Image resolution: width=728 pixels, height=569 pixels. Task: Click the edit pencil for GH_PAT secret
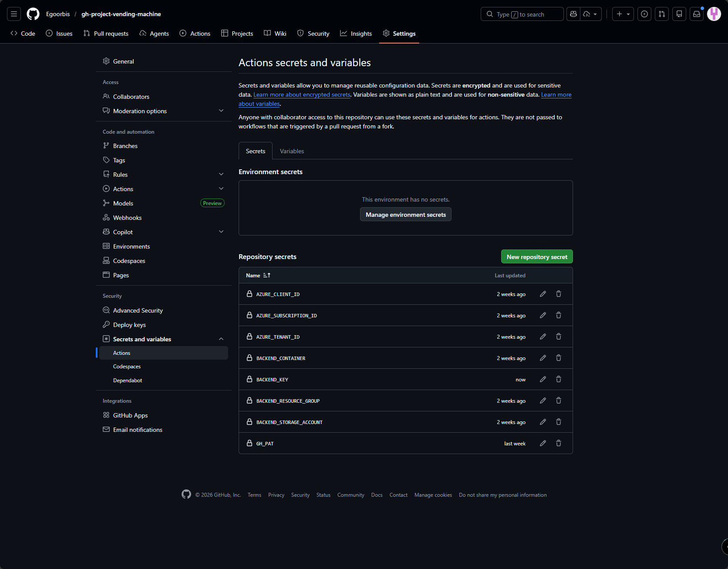point(543,443)
